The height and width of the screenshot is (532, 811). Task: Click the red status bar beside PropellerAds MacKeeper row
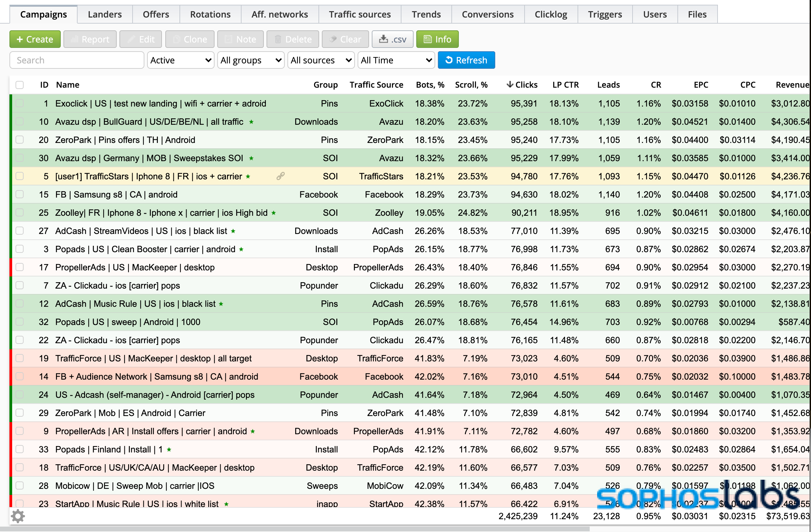11,267
